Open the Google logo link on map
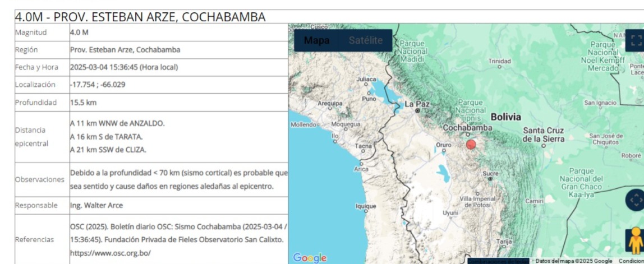Viewport: 644px width, 264px height. point(310,258)
